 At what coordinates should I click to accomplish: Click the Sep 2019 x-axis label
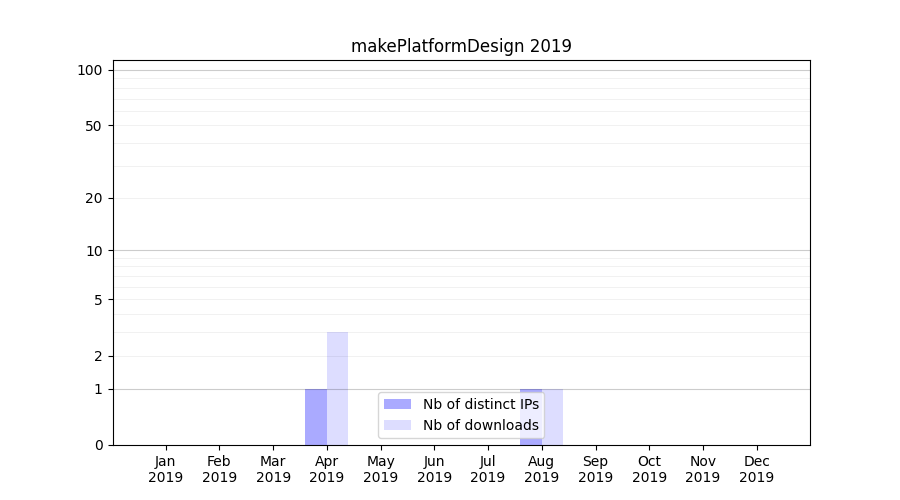point(595,469)
